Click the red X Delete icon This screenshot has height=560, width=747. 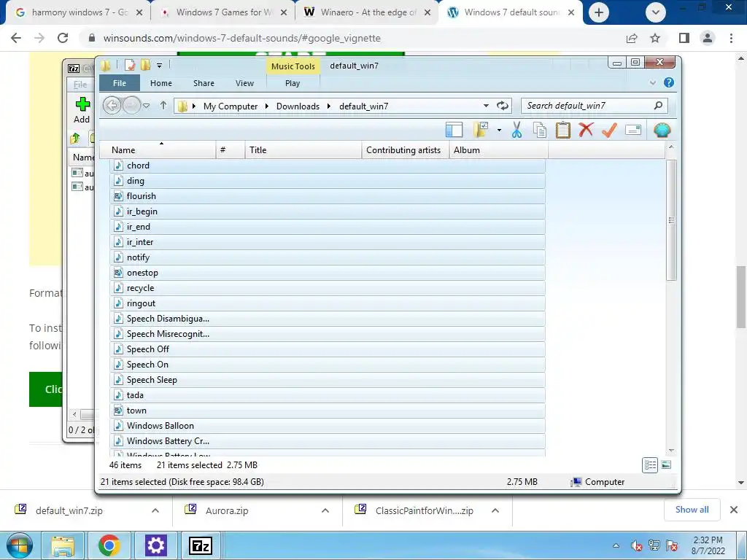pos(586,130)
